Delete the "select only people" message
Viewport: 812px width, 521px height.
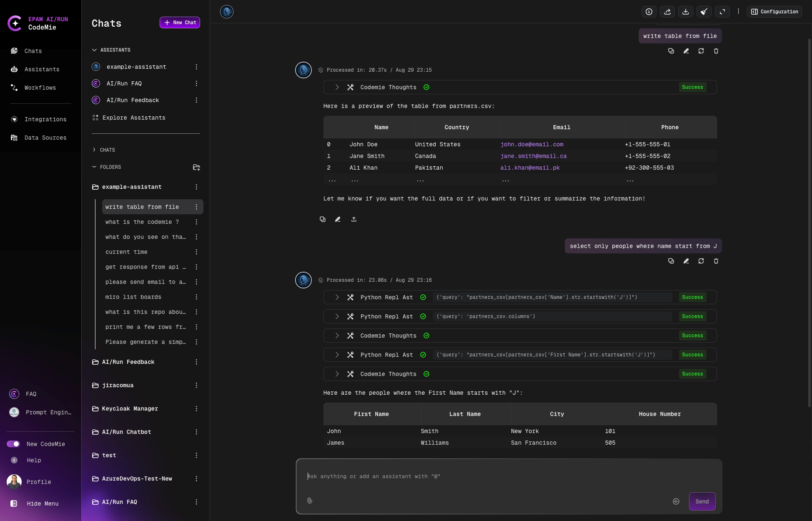coord(716,261)
